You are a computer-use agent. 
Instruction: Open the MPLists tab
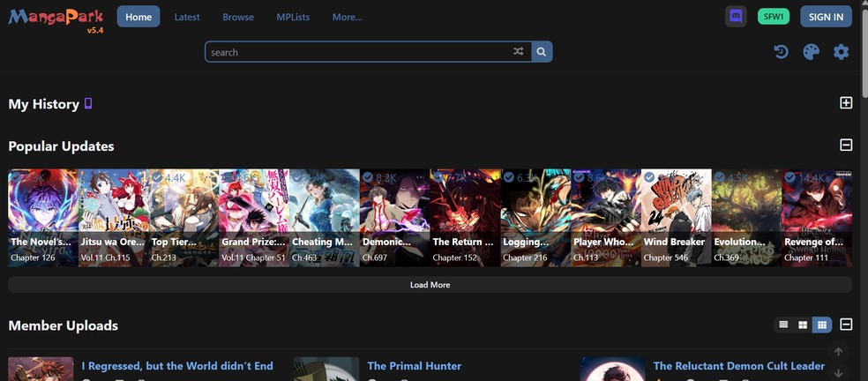[293, 17]
